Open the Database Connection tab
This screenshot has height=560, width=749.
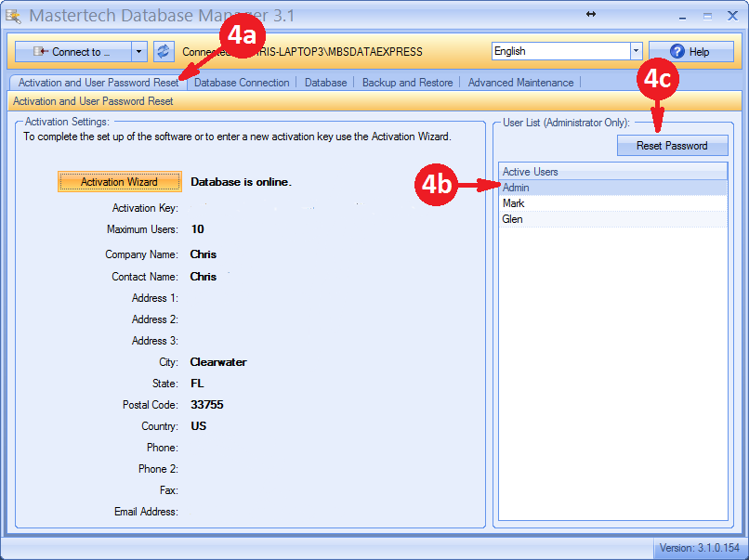point(242,83)
